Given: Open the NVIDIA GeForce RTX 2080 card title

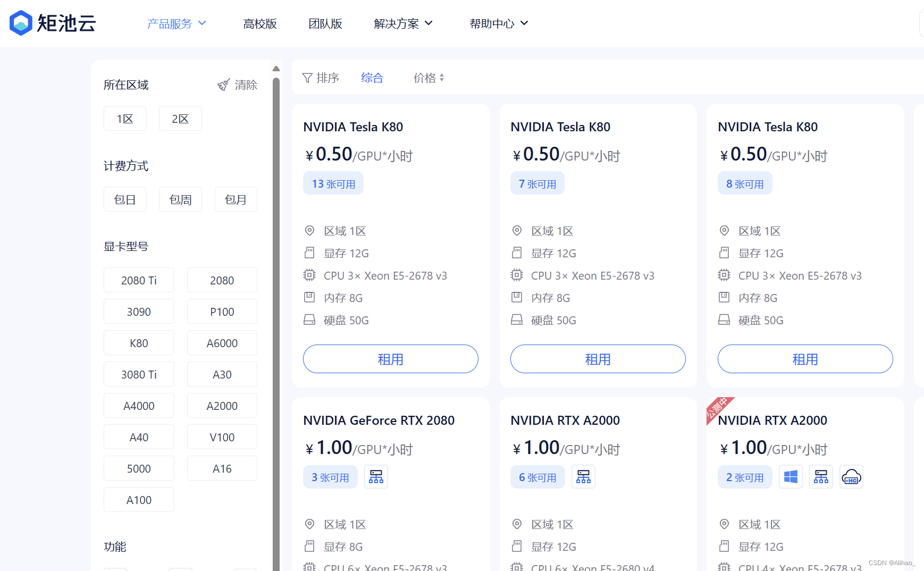Looking at the screenshot, I should (379, 420).
